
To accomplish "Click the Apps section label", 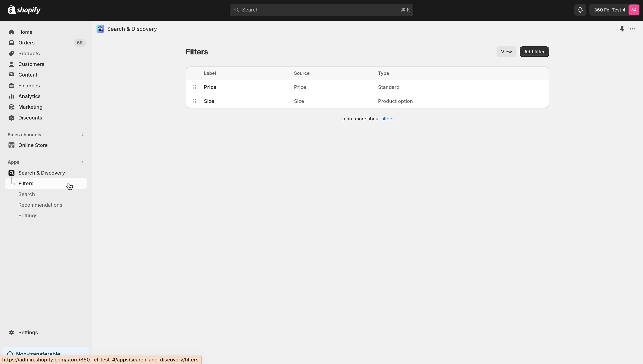I will pyautogui.click(x=13, y=162).
